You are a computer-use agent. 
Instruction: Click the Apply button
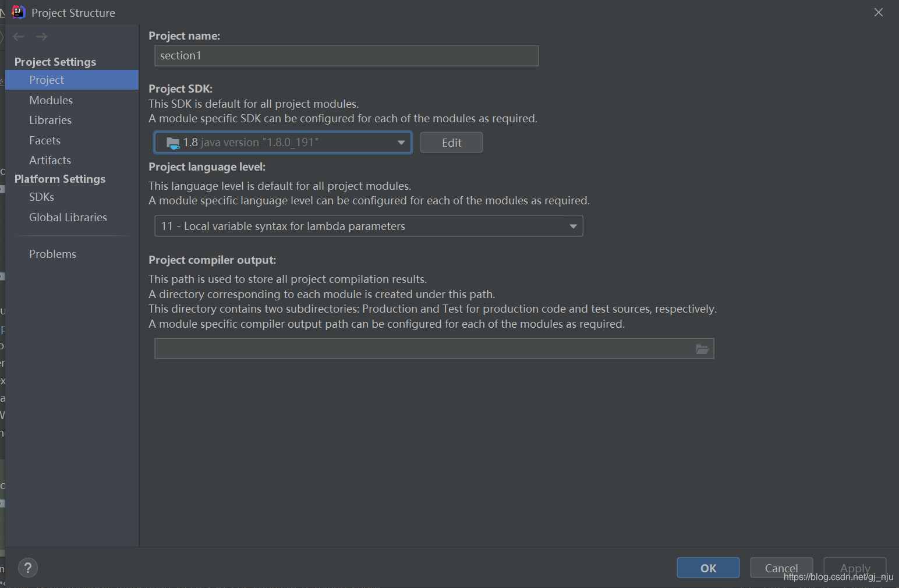[855, 568]
